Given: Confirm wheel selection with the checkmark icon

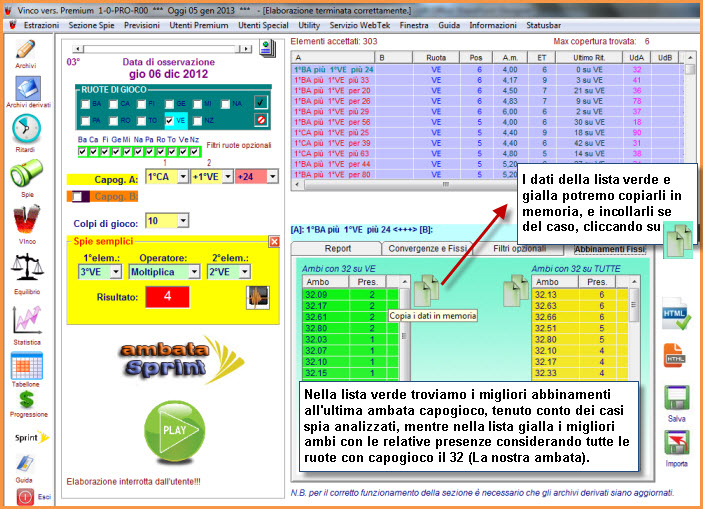Looking at the screenshot, I should click(x=260, y=103).
